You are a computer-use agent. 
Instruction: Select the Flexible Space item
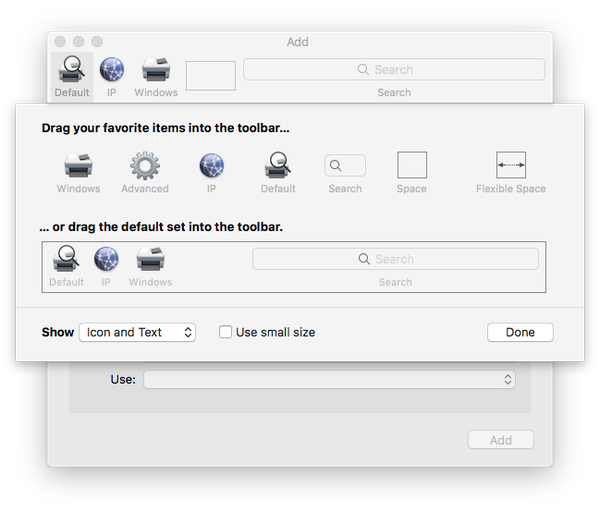pyautogui.click(x=510, y=166)
